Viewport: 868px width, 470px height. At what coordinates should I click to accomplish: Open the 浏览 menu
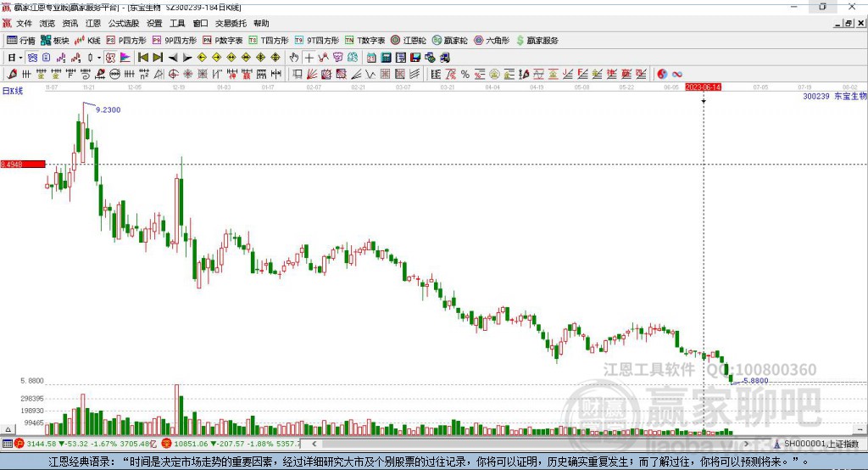pos(47,23)
